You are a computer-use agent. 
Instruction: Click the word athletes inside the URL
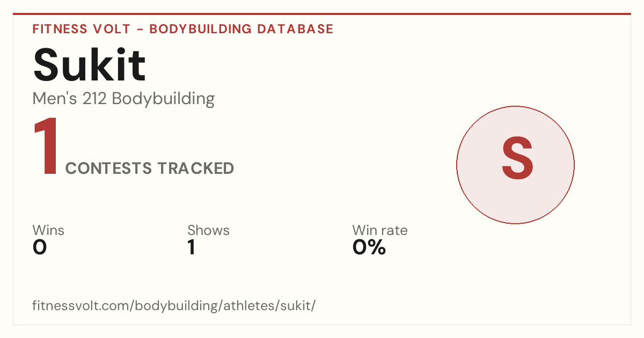tap(250, 306)
